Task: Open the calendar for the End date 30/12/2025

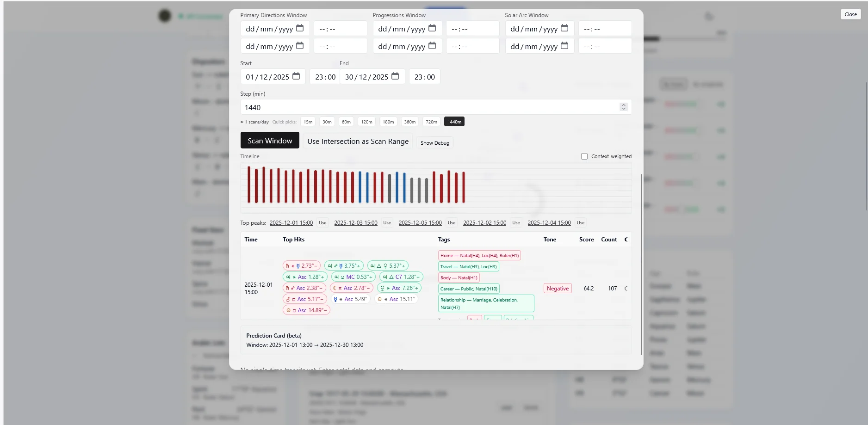Action: point(396,76)
